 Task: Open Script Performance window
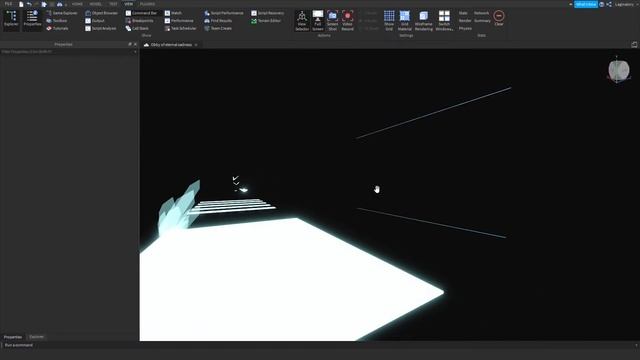[224, 13]
